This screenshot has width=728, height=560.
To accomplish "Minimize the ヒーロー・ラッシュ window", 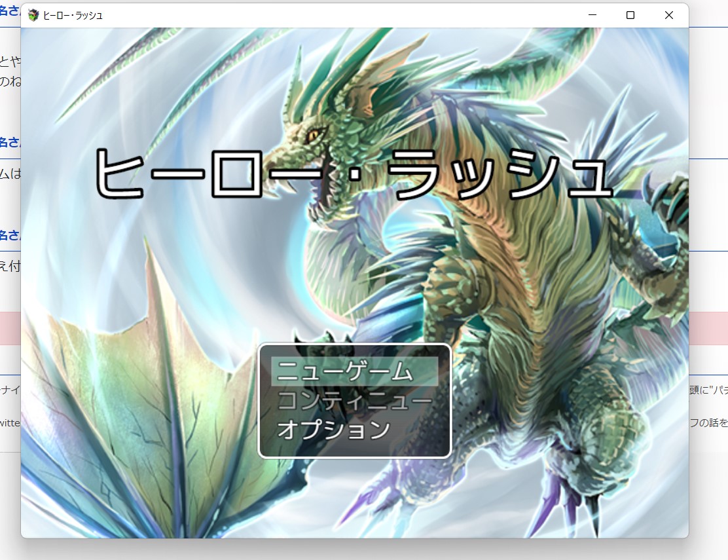I will coord(592,15).
